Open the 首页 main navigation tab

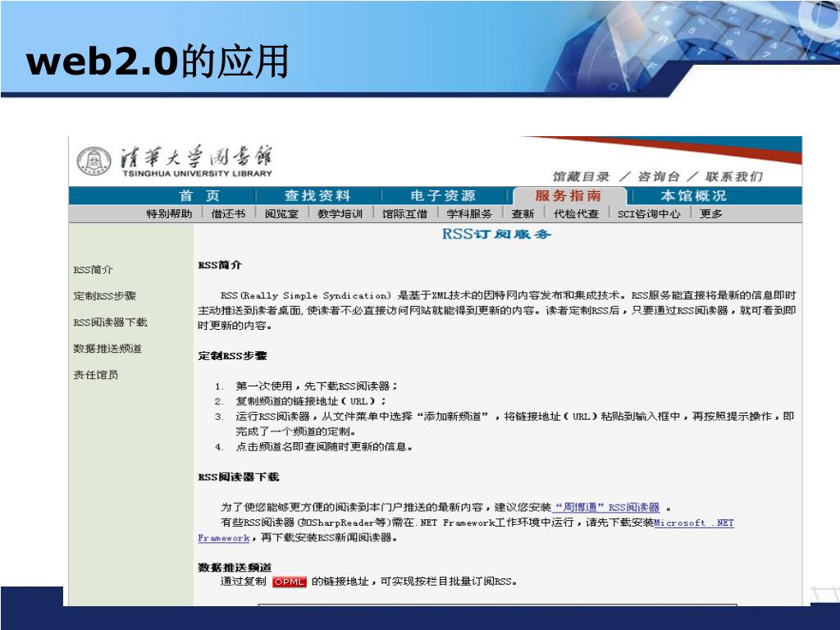point(199,195)
